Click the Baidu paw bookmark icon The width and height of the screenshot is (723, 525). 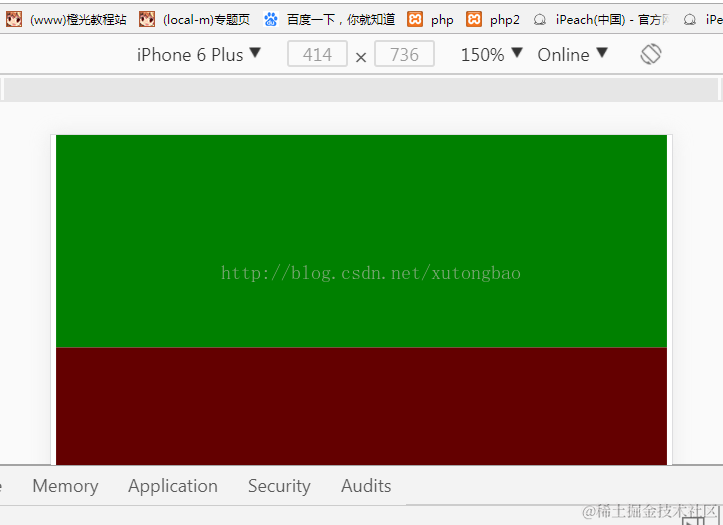pos(271,19)
